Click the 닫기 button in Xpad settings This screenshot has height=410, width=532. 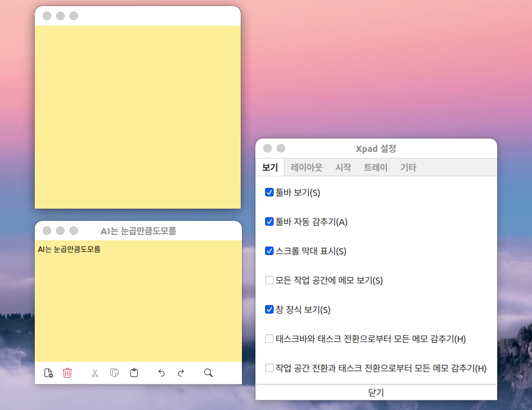tap(376, 392)
